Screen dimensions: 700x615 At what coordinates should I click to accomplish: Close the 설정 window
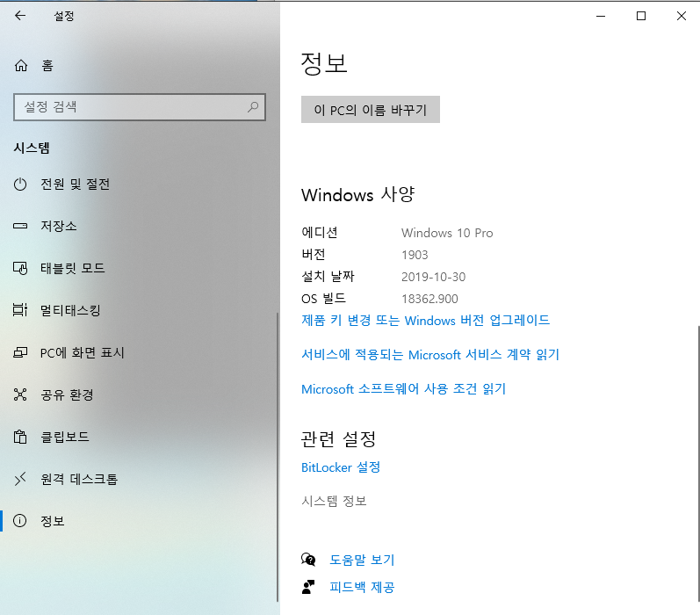point(682,16)
